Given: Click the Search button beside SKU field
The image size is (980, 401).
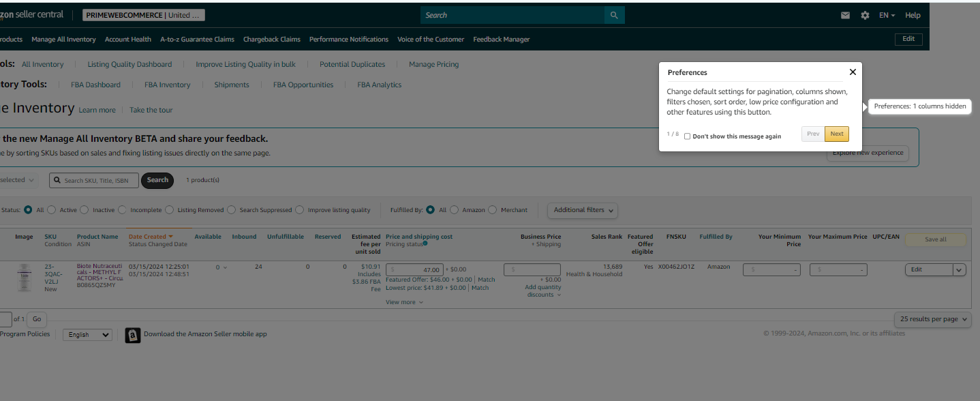Looking at the screenshot, I should point(157,180).
